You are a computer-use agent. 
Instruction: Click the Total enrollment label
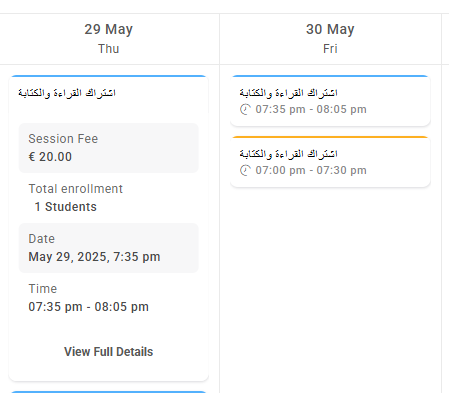click(76, 189)
